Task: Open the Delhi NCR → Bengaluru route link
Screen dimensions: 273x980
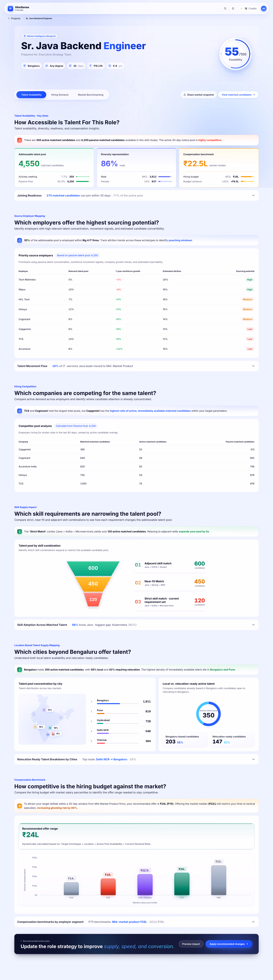Action: [111, 759]
